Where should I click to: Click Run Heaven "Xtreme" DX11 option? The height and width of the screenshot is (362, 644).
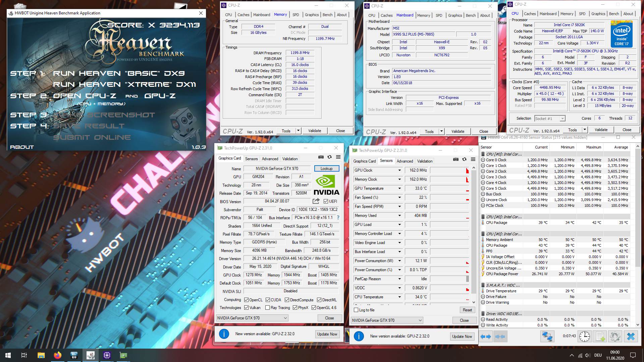point(124,84)
